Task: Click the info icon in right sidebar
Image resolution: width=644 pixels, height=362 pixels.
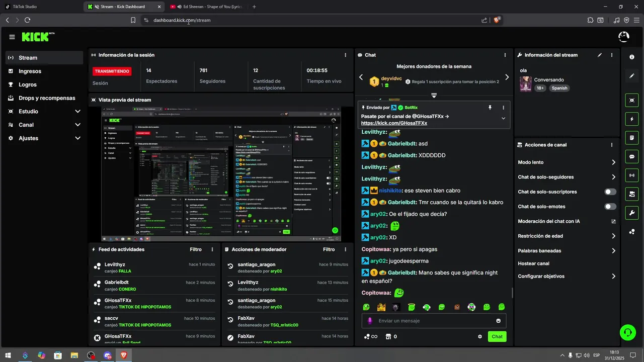Action: tap(632, 57)
